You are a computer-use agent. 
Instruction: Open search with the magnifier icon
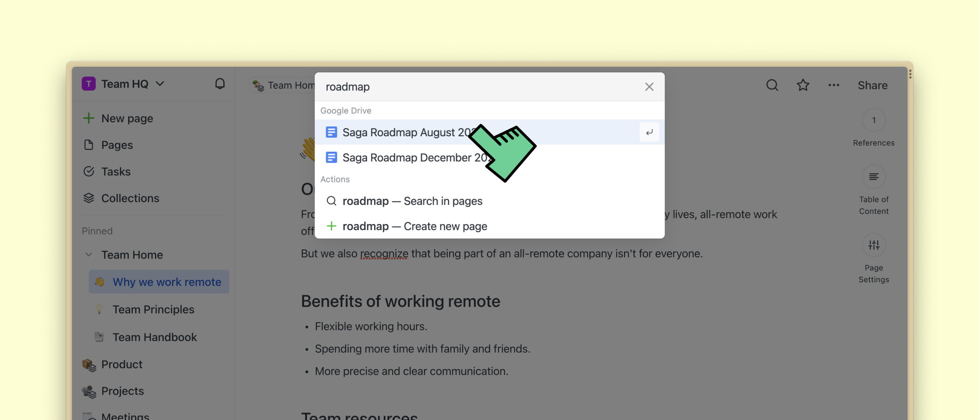coord(772,85)
